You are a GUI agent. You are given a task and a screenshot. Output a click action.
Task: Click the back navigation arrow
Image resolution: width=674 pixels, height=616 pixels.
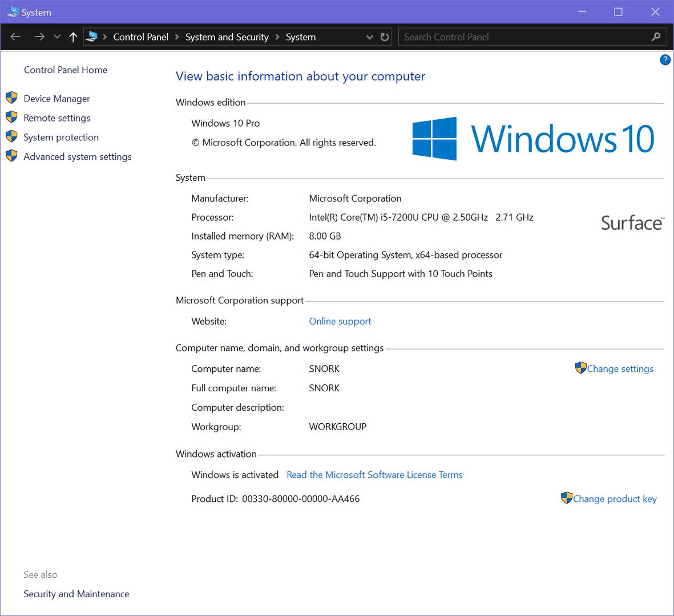pos(15,37)
